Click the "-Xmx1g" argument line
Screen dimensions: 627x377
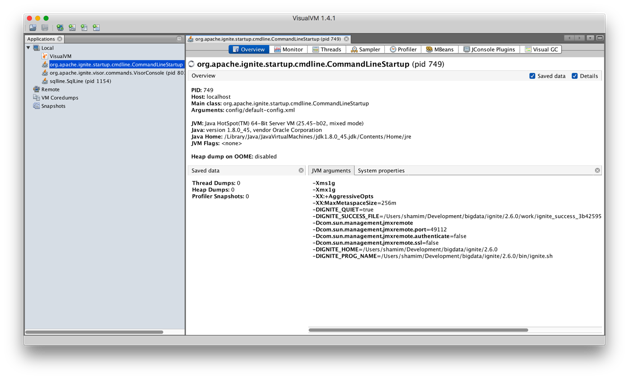click(x=323, y=189)
